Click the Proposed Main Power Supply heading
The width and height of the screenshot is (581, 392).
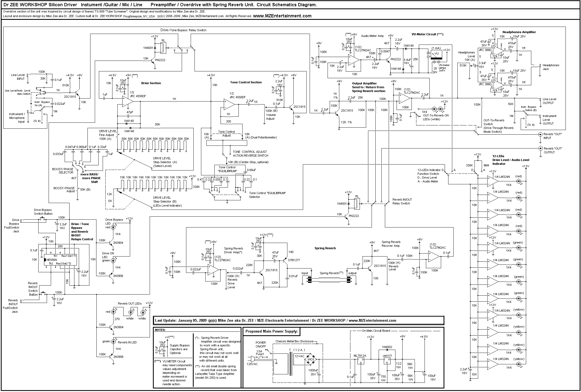click(272, 331)
